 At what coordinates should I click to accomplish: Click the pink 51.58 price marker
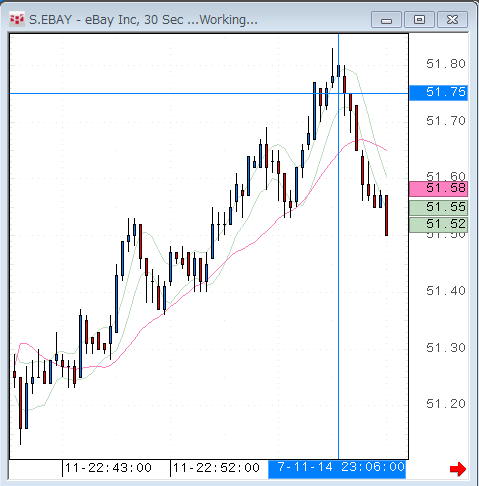tap(438, 189)
